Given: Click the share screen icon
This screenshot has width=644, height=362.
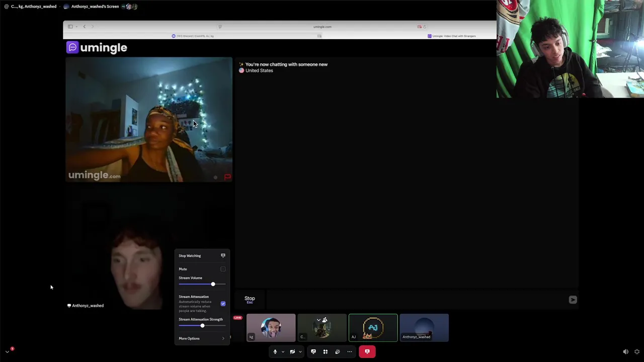Looking at the screenshot, I should point(313,351).
